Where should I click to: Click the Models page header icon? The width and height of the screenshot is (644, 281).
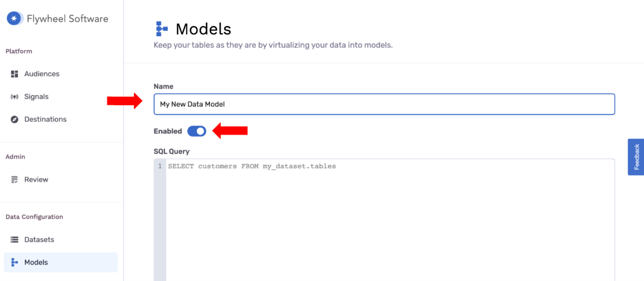(162, 29)
